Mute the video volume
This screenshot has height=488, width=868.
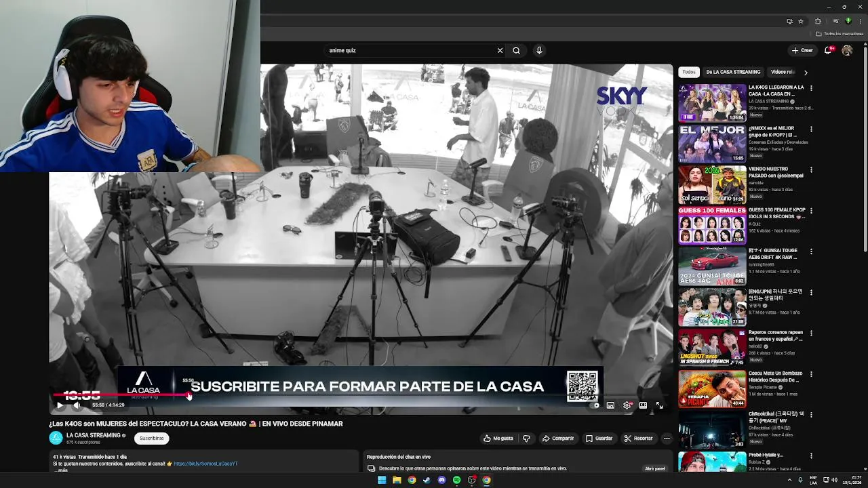(x=77, y=405)
